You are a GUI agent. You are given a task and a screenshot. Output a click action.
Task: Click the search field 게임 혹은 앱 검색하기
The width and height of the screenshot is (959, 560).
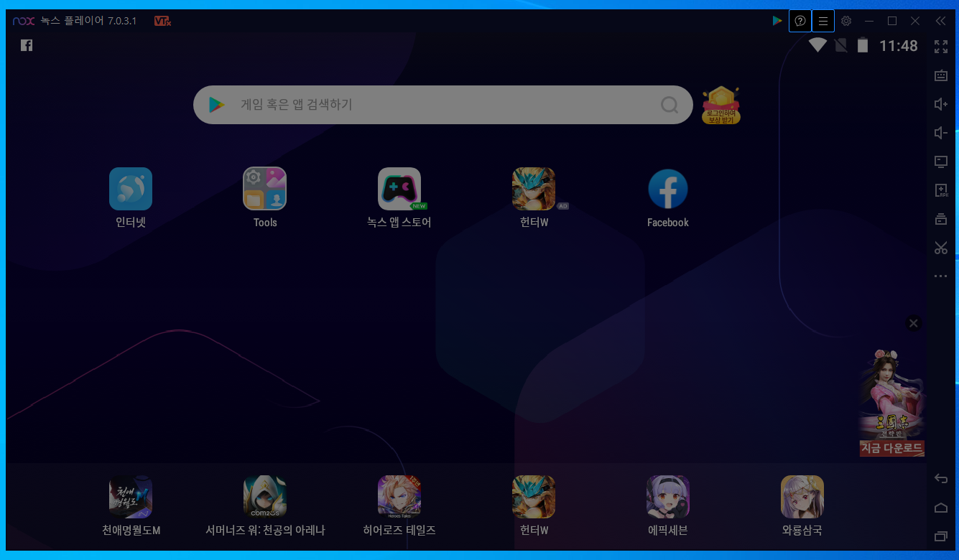[x=443, y=105]
